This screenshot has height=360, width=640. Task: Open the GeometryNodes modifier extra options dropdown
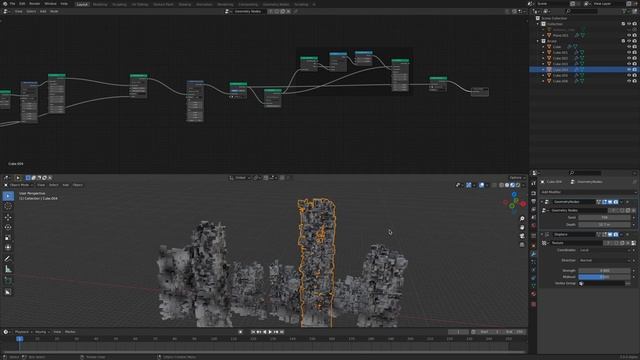(x=622, y=202)
